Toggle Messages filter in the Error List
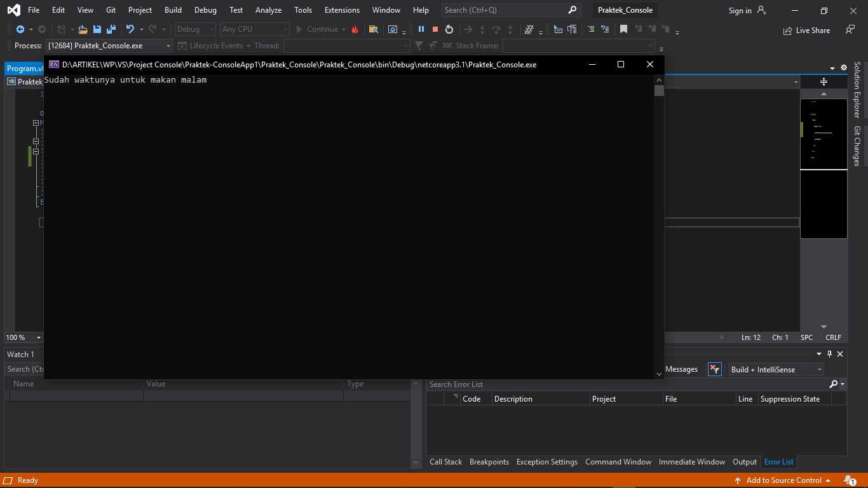 [681, 369]
